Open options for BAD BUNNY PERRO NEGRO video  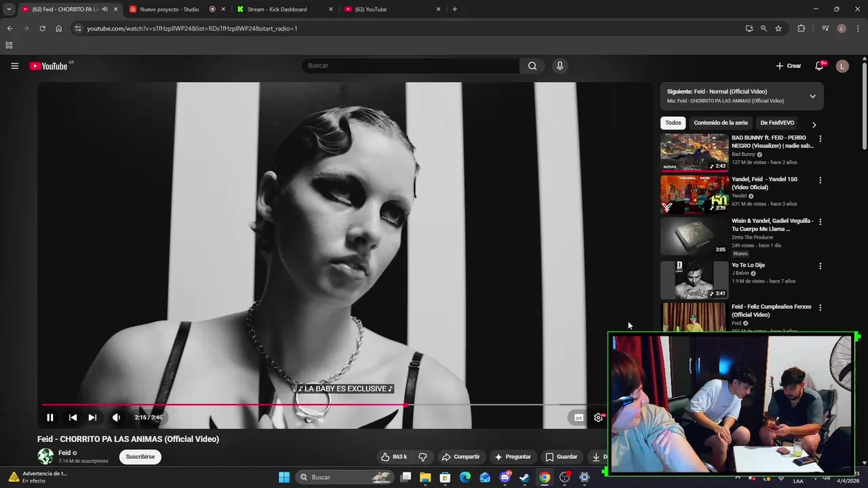[x=820, y=139]
